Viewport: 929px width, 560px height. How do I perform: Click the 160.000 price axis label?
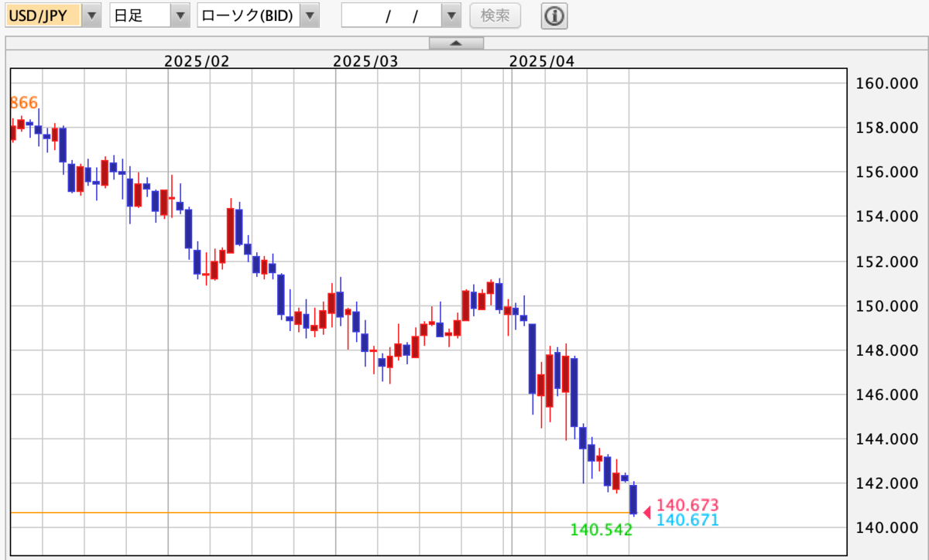[886, 83]
